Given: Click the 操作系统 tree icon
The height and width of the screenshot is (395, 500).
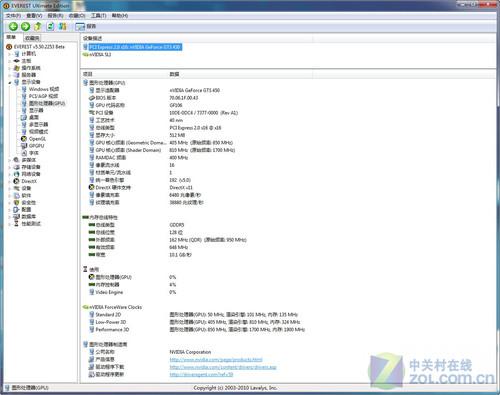Looking at the screenshot, I should [x=16, y=68].
